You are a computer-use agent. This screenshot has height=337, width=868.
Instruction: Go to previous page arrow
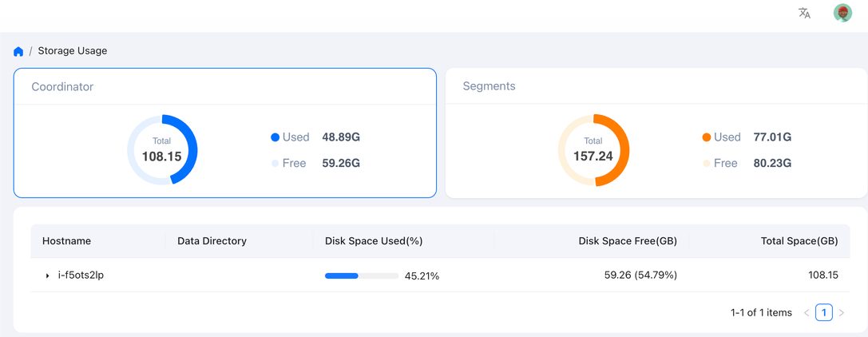(x=807, y=313)
